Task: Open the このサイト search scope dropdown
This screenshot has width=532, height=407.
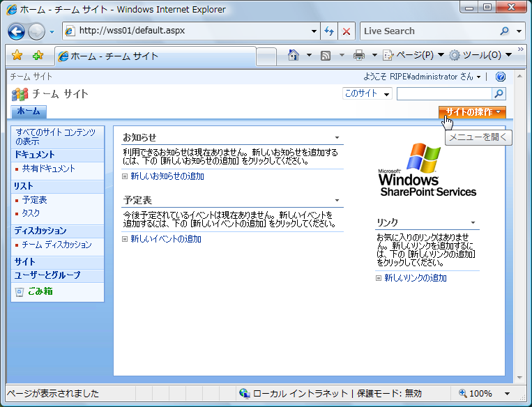Action: tap(367, 93)
